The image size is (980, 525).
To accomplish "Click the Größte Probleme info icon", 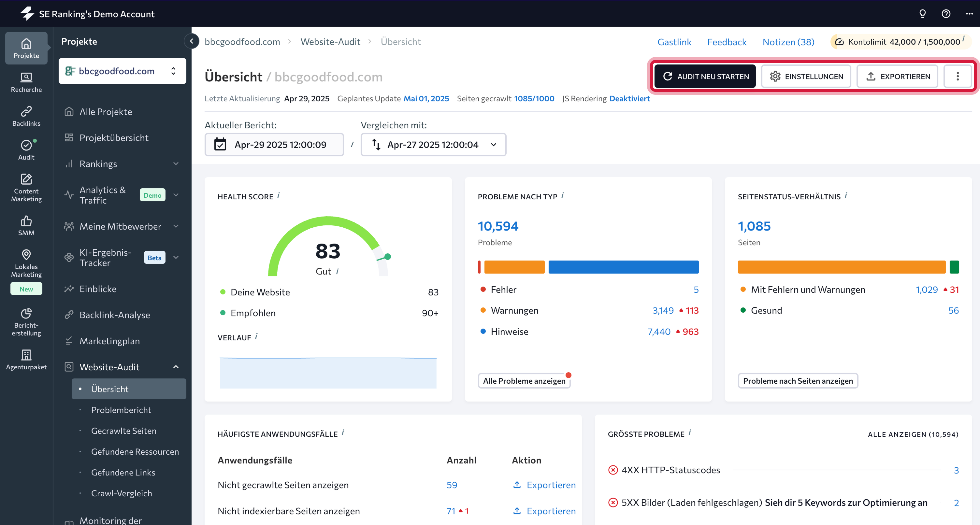I will 690,433.
